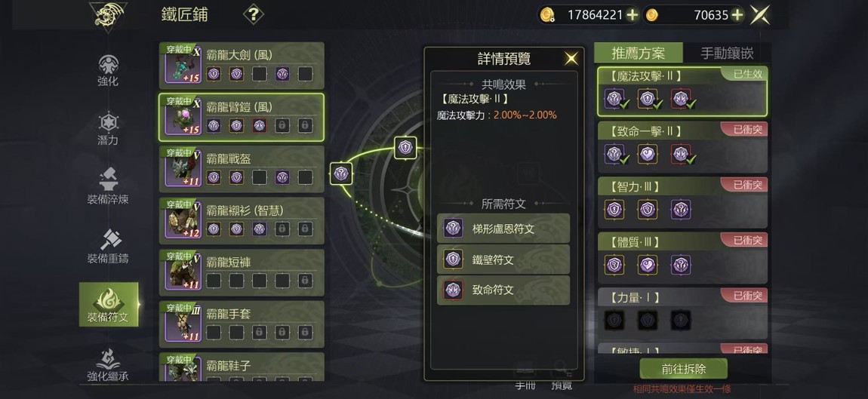Choose the 霸龍戰盔 equipment entry
Viewport: 868px width, 399px height.
click(x=242, y=169)
